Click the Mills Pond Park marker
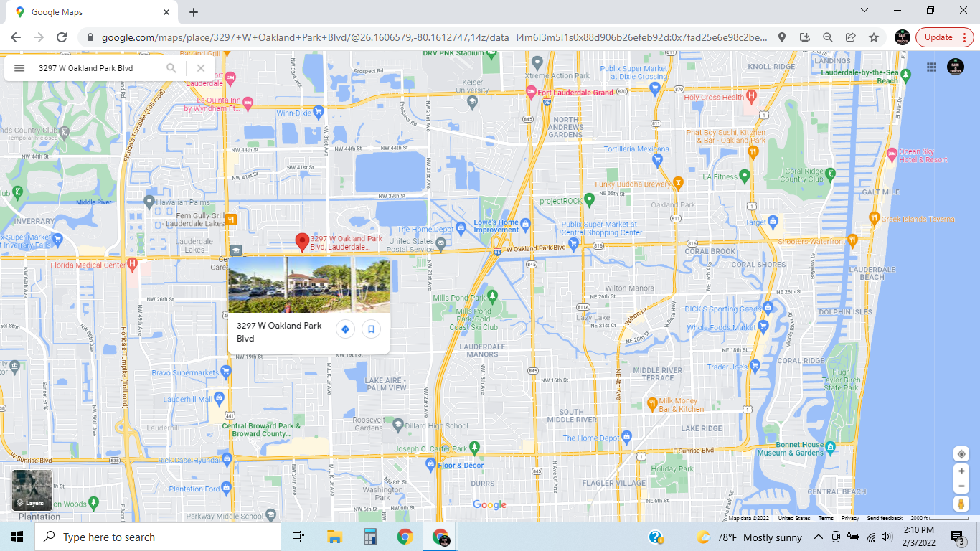Image resolution: width=980 pixels, height=551 pixels. click(x=492, y=297)
